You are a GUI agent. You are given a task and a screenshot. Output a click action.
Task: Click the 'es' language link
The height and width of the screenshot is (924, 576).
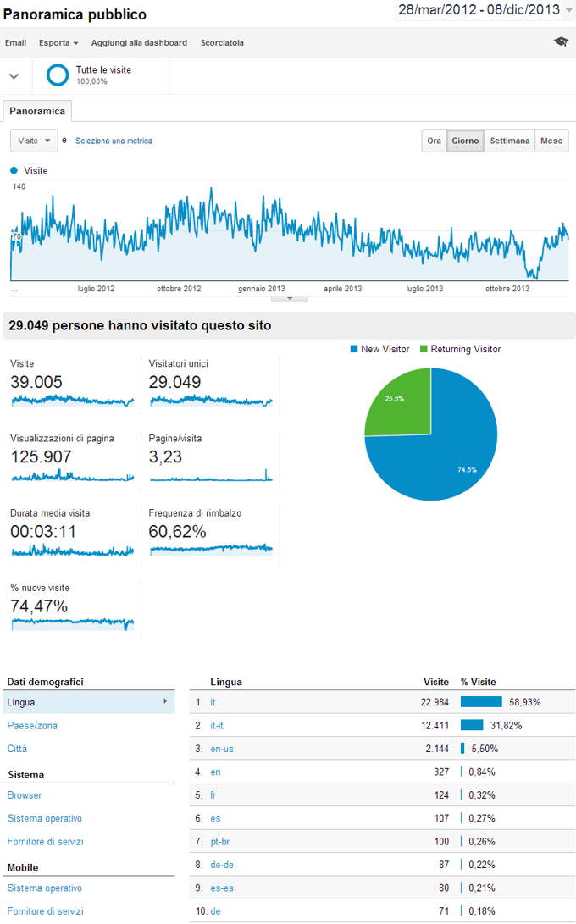tap(215, 818)
